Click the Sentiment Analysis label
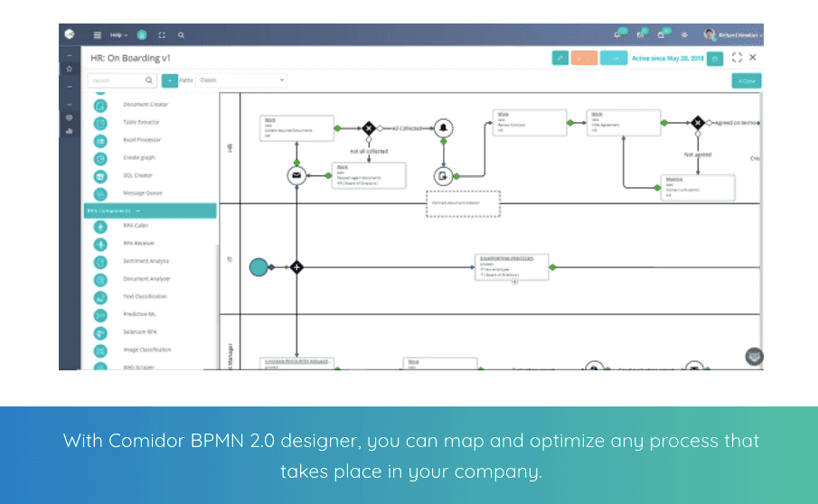 pos(146,261)
